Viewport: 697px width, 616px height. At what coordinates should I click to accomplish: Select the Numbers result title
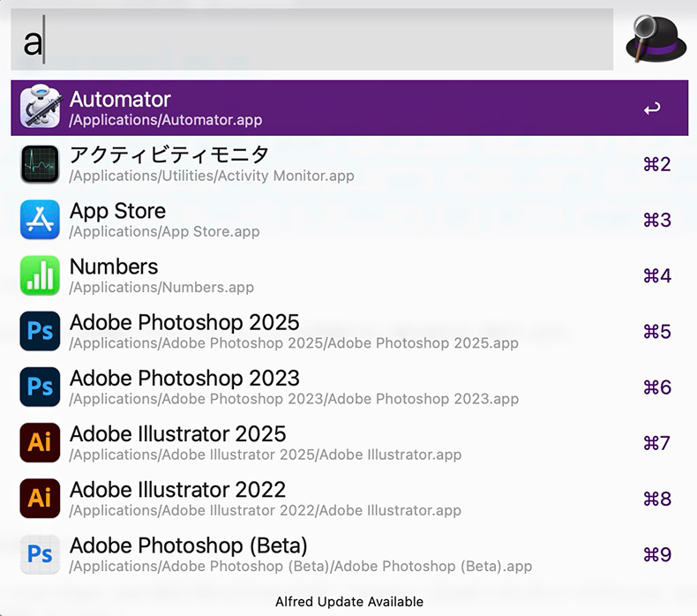point(114,267)
